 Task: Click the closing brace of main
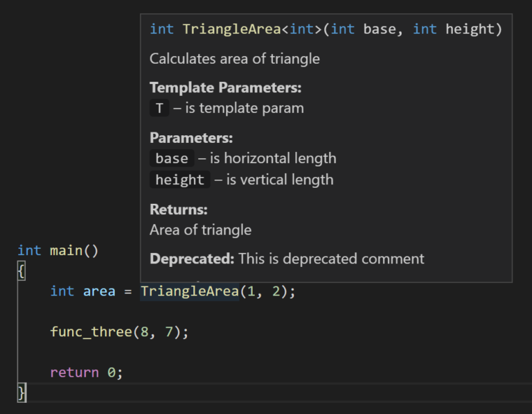(x=21, y=393)
